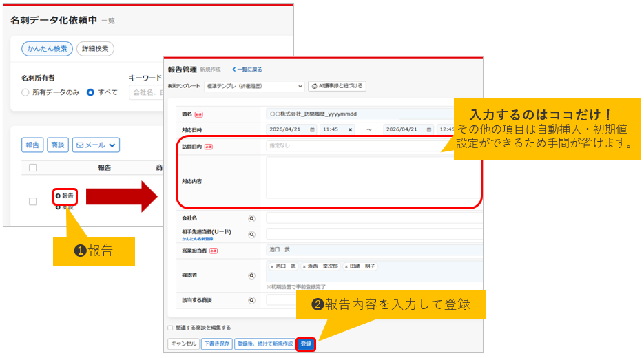This screenshot has width=644, height=358.
Task: Clear the 11:45 start time with x
Action: [x=350, y=129]
